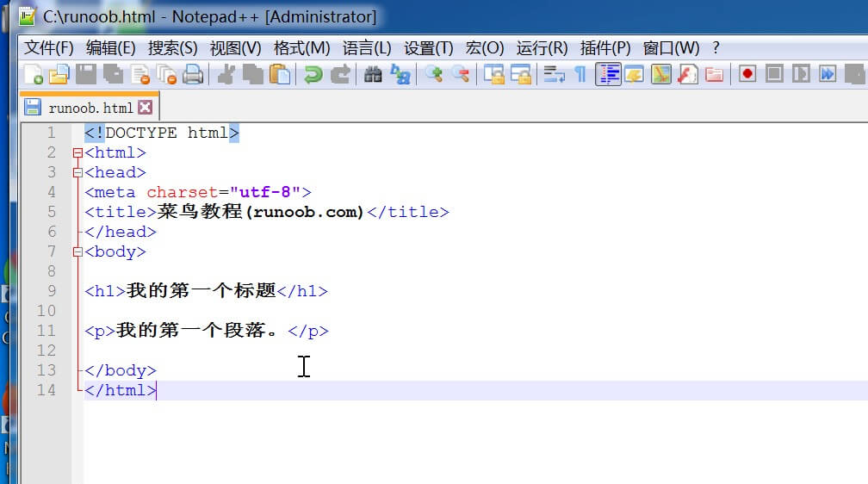The height and width of the screenshot is (484, 868).
Task: Start macro recording with red dot icon
Action: click(747, 75)
